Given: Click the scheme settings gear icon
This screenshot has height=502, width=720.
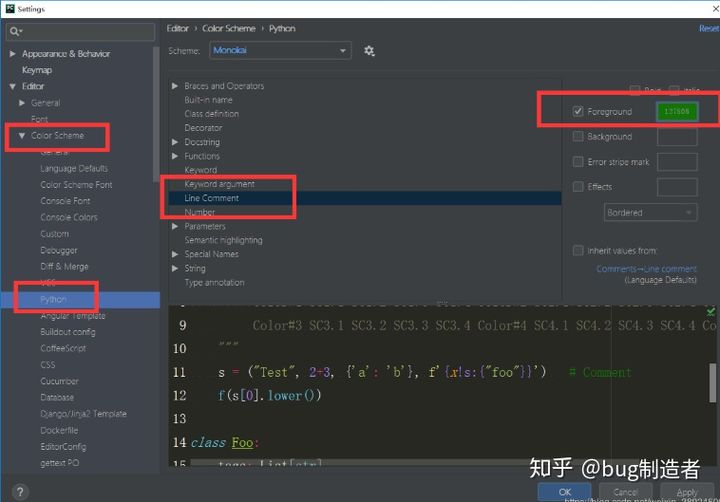Looking at the screenshot, I should [369, 51].
